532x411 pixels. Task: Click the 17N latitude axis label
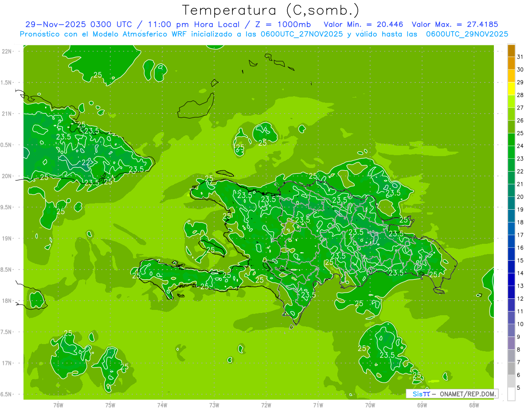point(7,363)
